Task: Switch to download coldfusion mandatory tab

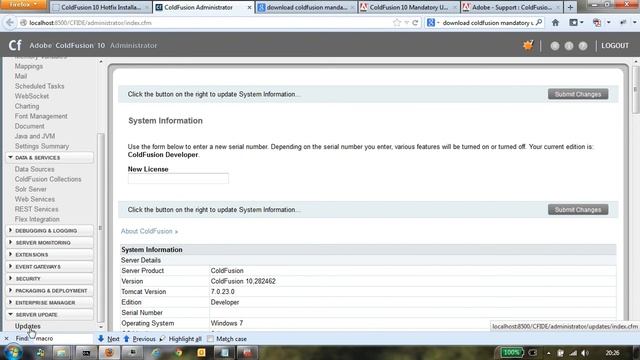Action: 307,7
